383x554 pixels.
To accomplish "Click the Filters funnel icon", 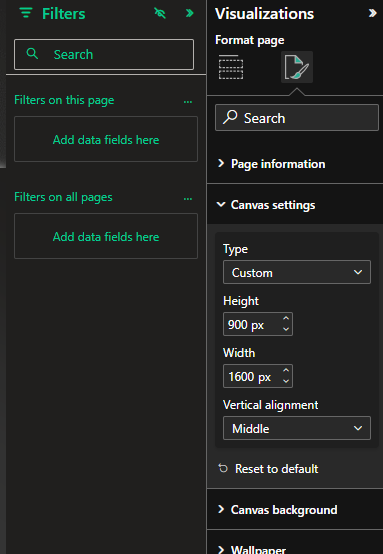I will coord(26,13).
